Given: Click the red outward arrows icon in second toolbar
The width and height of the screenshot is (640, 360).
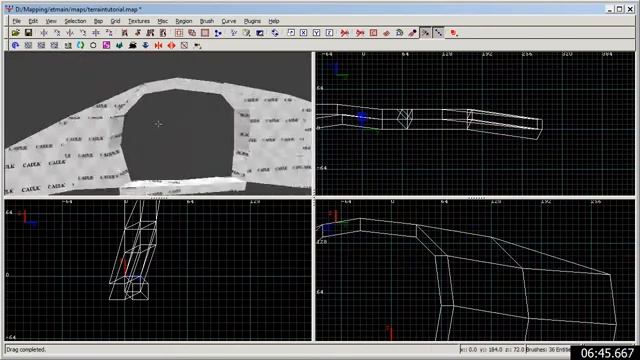Looking at the screenshot, I should tap(171, 45).
